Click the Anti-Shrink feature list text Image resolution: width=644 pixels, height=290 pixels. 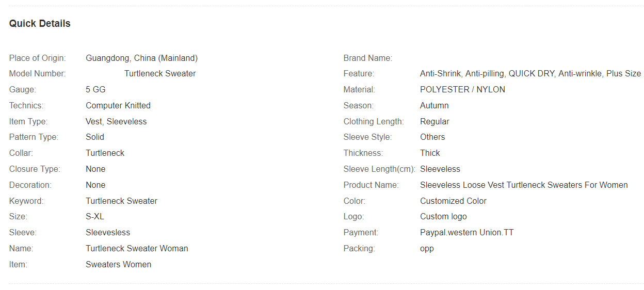coord(530,74)
